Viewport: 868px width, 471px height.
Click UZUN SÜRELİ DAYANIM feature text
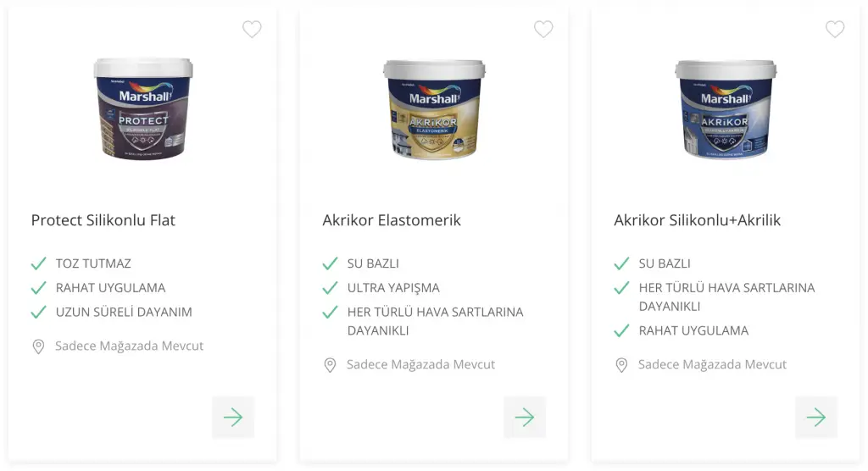124,312
